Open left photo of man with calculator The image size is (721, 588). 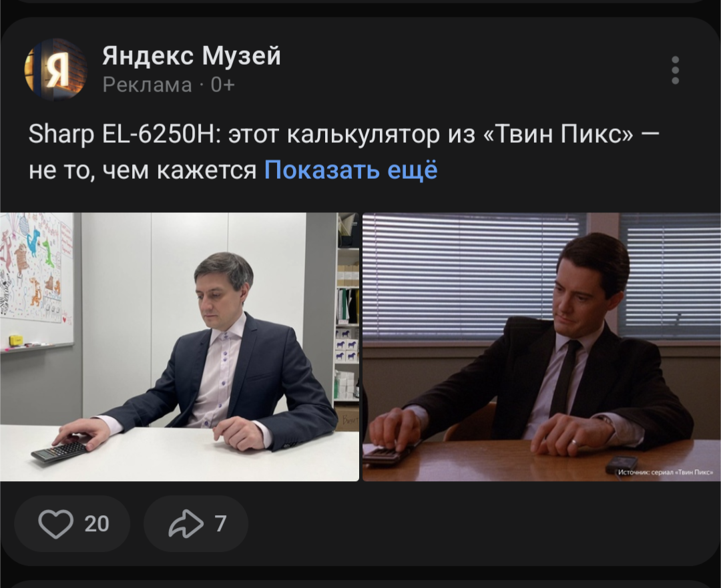point(180,346)
